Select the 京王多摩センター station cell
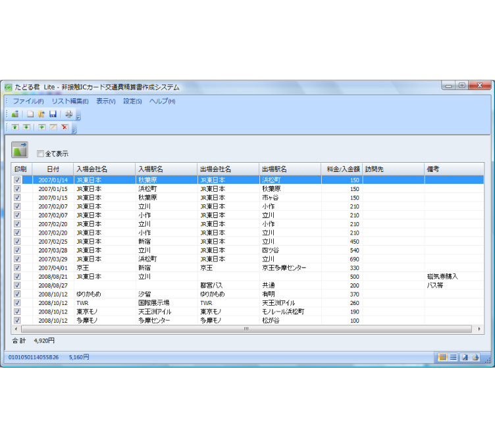The image size is (495, 448). click(290, 268)
